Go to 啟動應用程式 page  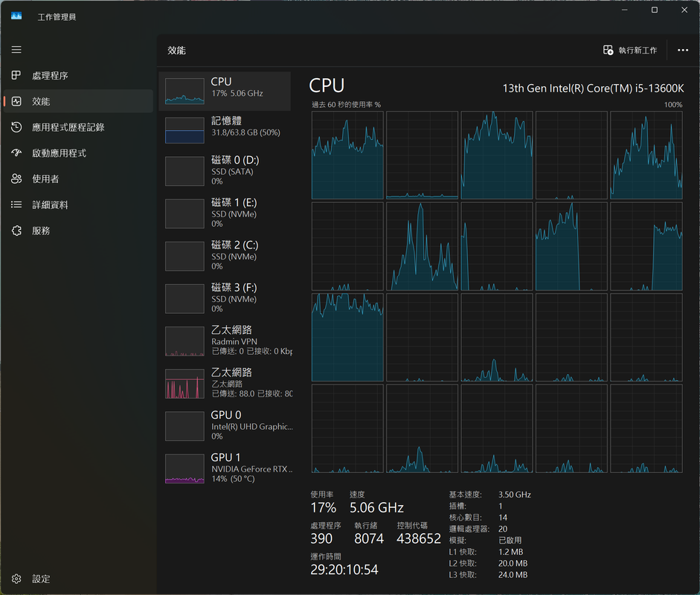tap(77, 153)
